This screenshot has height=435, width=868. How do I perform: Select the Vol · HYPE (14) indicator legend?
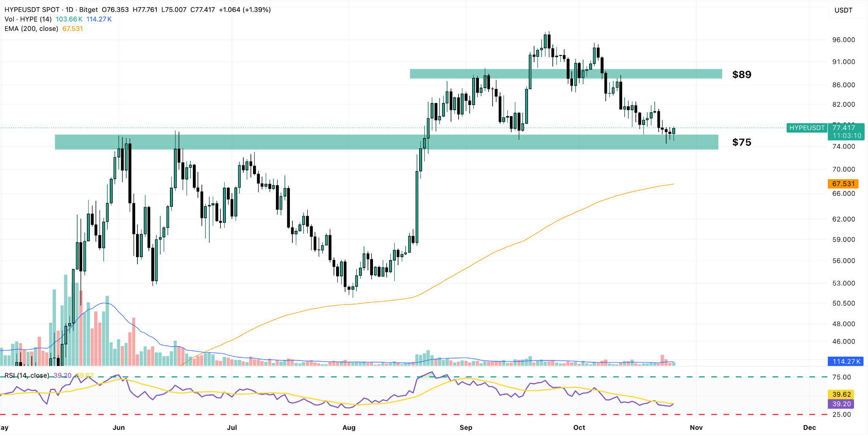[x=28, y=19]
